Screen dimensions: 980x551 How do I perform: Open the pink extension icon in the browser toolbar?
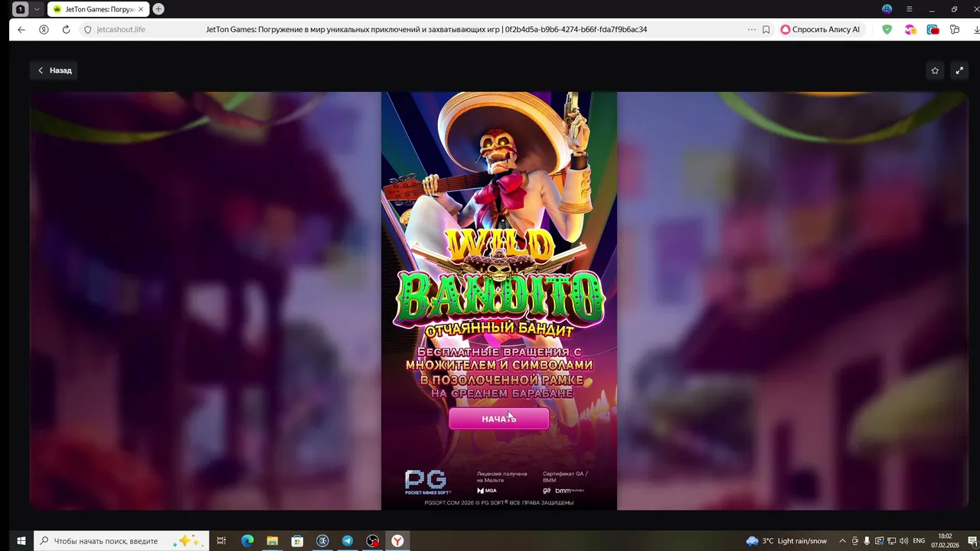click(x=910, y=30)
